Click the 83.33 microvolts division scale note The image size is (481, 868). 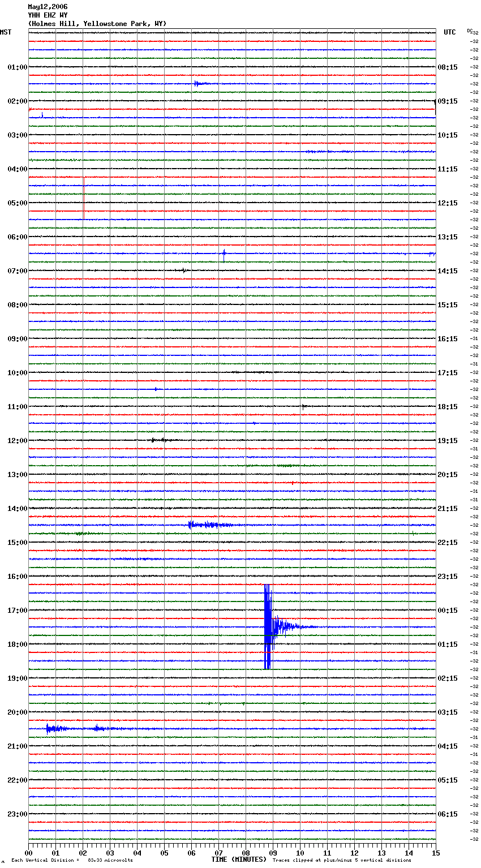tap(72, 861)
